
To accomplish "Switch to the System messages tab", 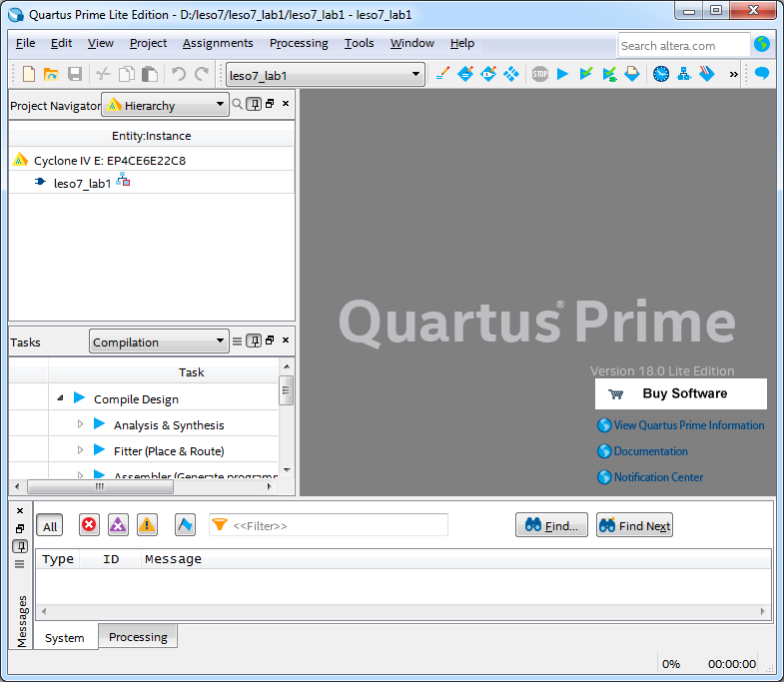I will (65, 637).
